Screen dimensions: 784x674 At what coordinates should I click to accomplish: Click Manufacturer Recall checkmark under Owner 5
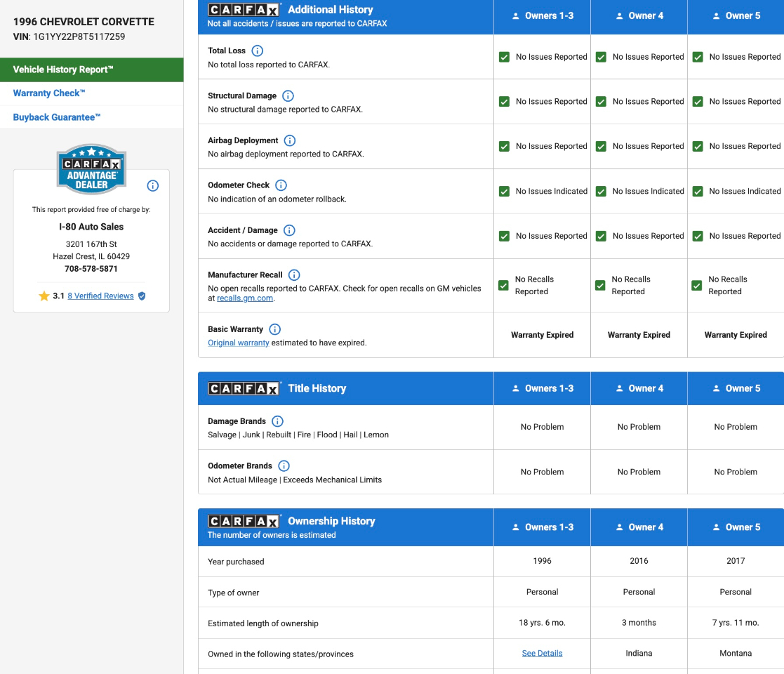[697, 285]
